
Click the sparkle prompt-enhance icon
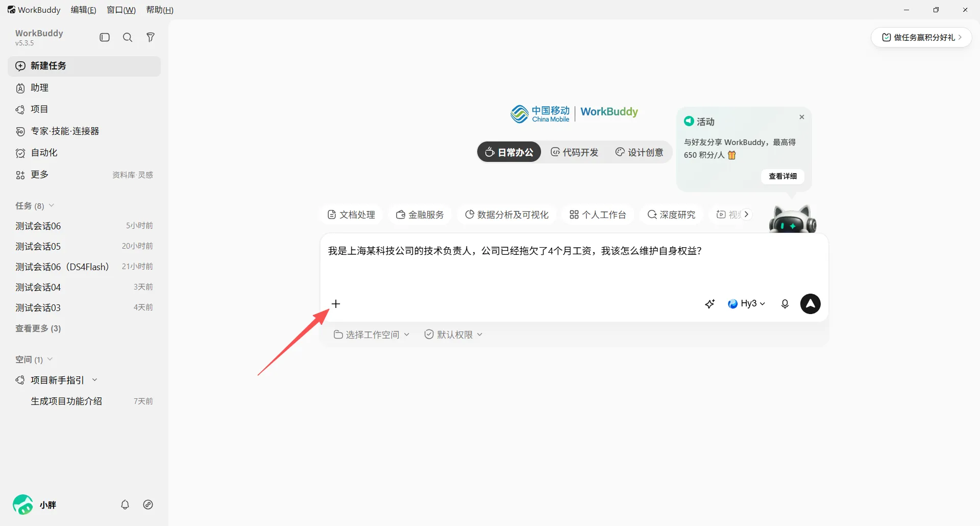[710, 304]
